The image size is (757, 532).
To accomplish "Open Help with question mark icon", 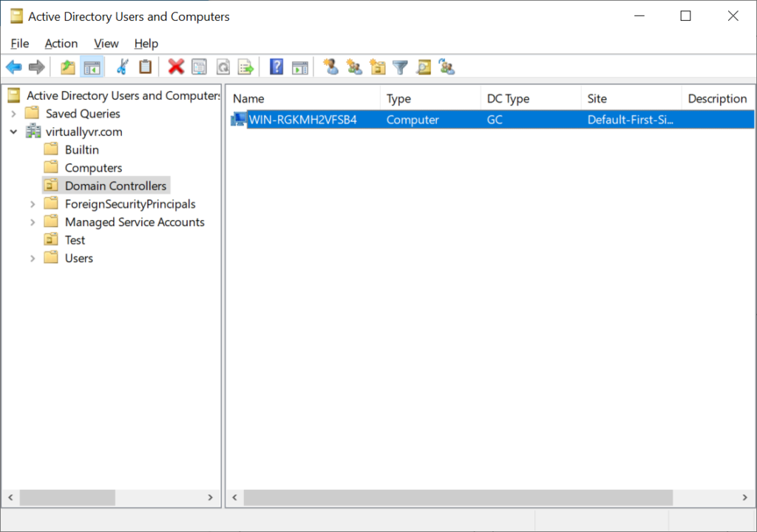I will [x=276, y=67].
